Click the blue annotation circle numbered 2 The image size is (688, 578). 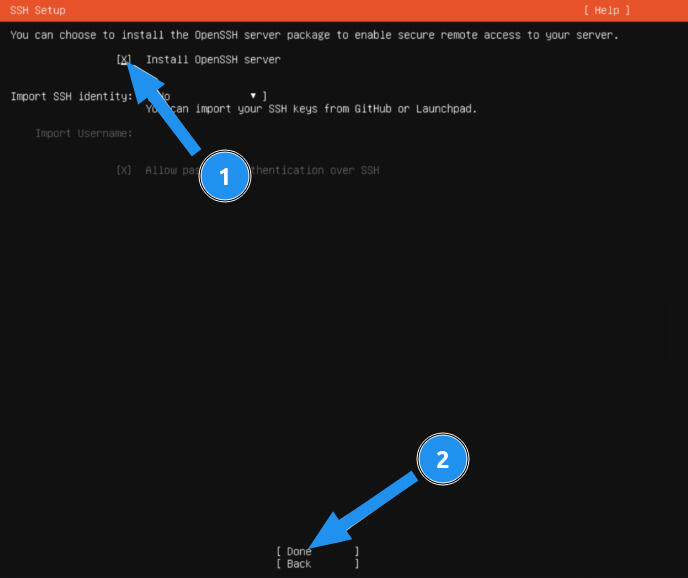click(x=443, y=459)
